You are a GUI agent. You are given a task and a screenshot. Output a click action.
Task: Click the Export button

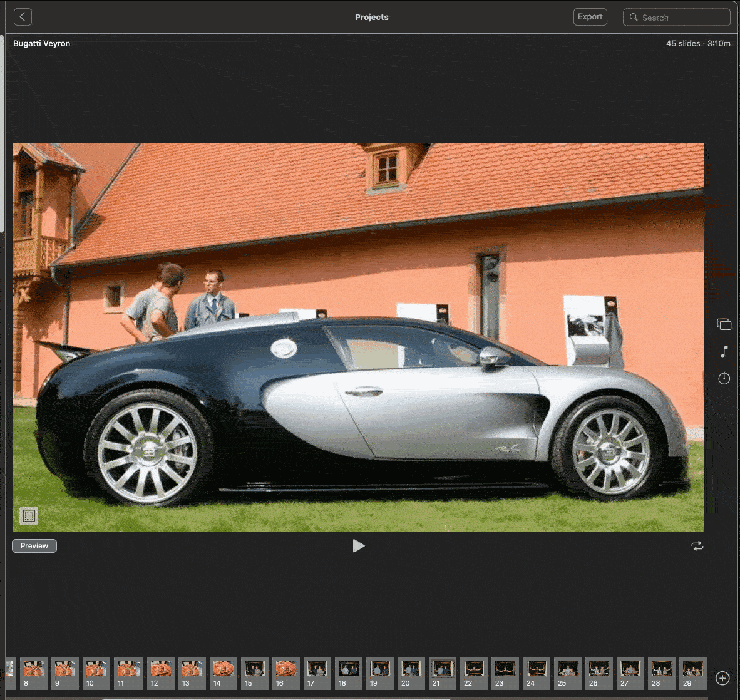590,17
